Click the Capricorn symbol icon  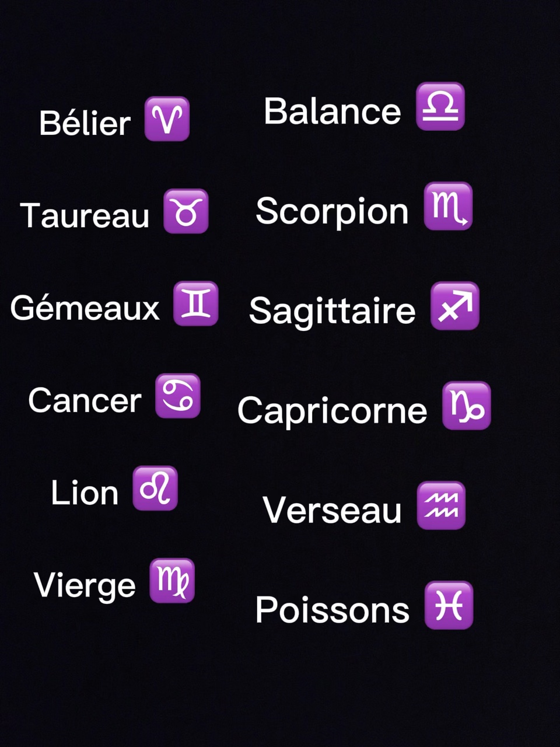(x=467, y=406)
